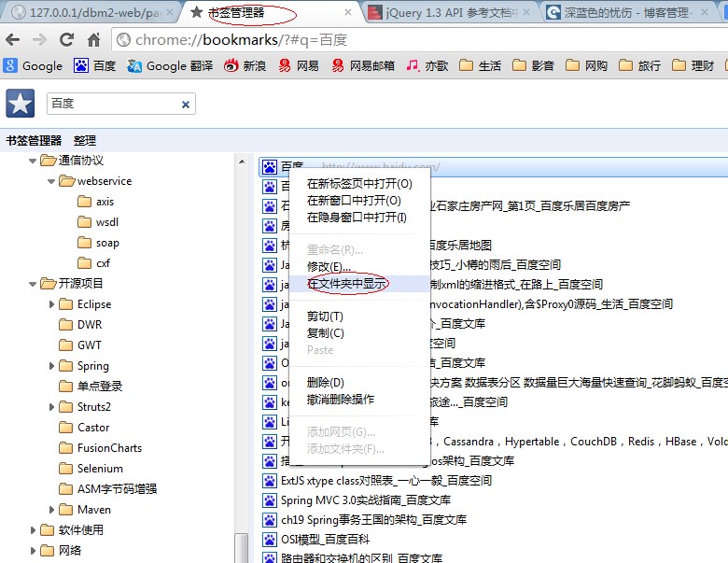Open the 生活 bookmarks folder

point(480,65)
